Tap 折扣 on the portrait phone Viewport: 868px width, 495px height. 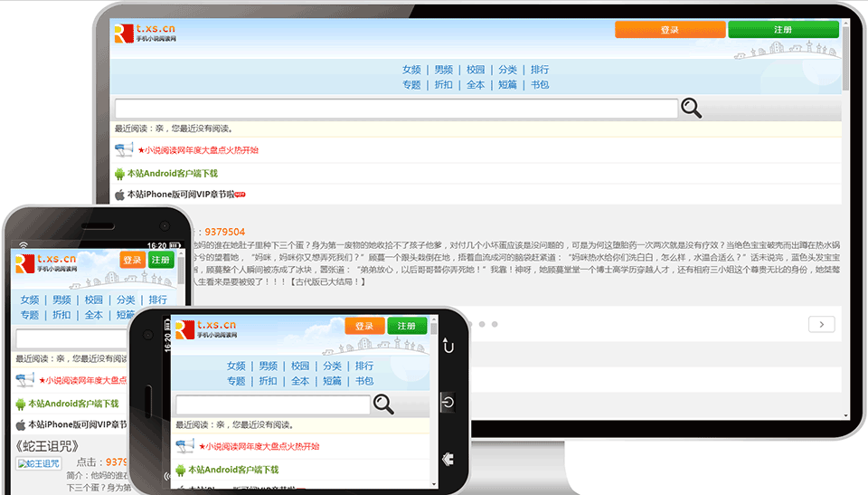point(62,315)
